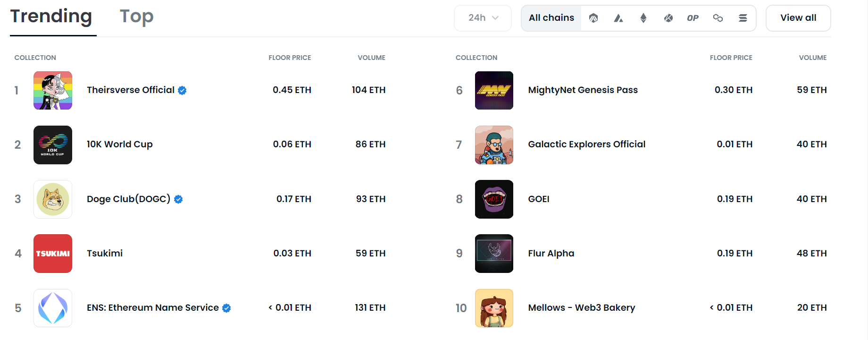868x340 pixels.
Task: Click Flur Alpha dark thumbnail
Action: click(494, 254)
